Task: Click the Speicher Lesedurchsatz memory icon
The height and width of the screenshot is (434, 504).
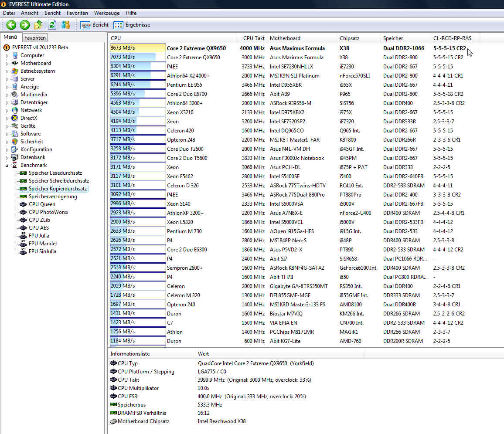Action: point(23,173)
